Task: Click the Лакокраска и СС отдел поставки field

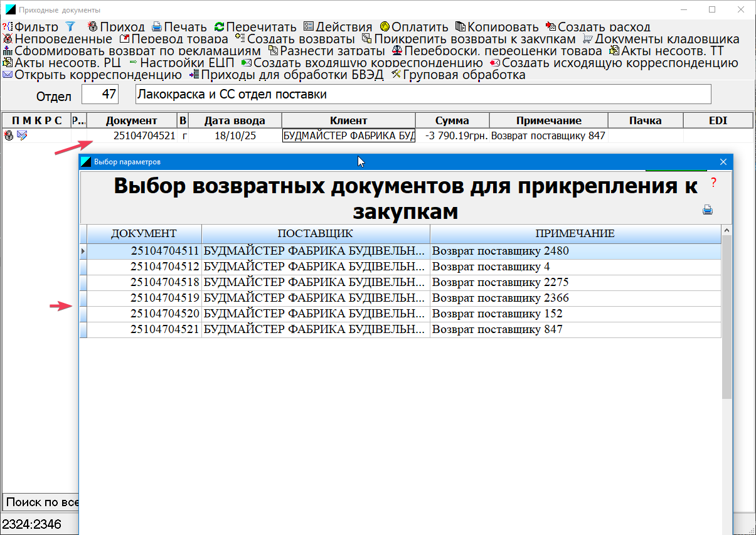Action: click(423, 95)
